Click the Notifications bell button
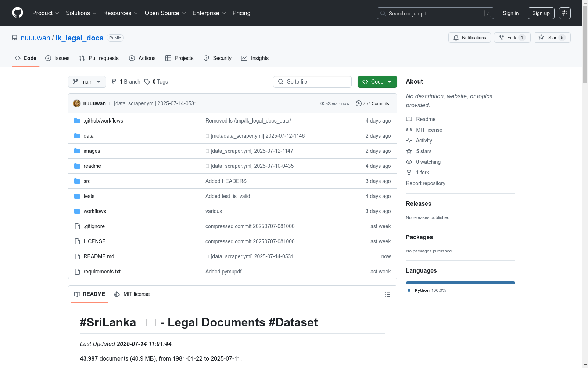Screen dimensions: 588x368 coord(470,38)
